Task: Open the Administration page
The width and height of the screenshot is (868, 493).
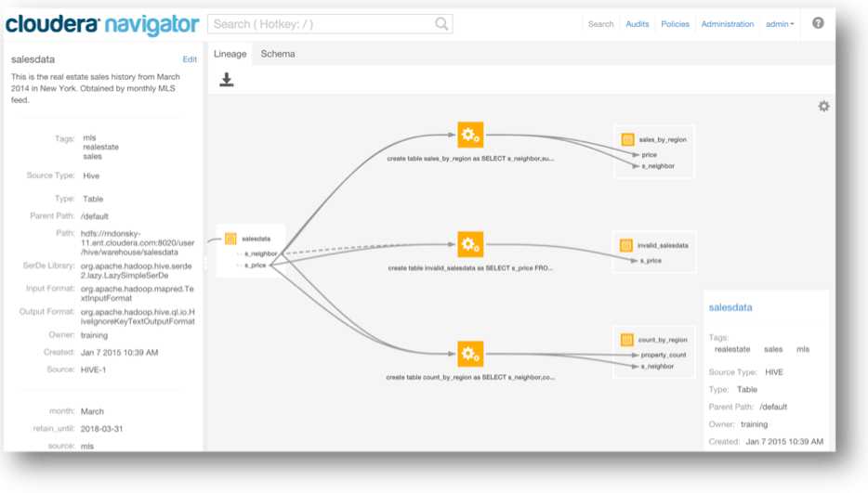Action: point(728,24)
